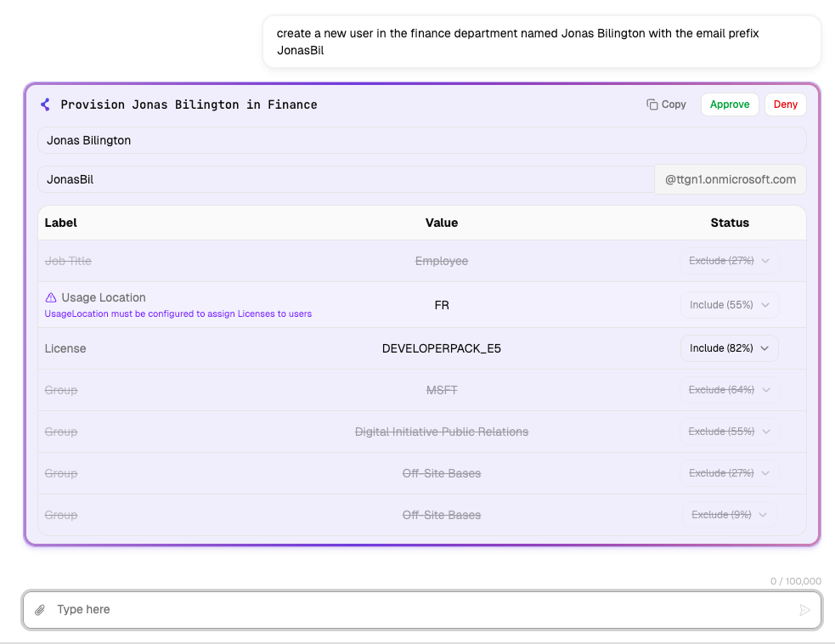Click the Jonas Bilington name field
This screenshot has height=644, width=835.
tap(422, 140)
